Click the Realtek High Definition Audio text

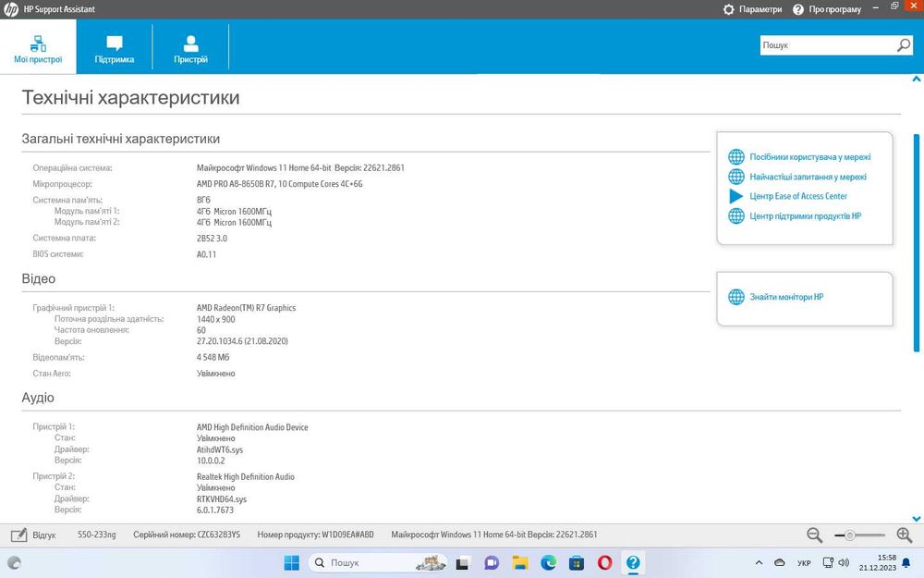point(245,476)
